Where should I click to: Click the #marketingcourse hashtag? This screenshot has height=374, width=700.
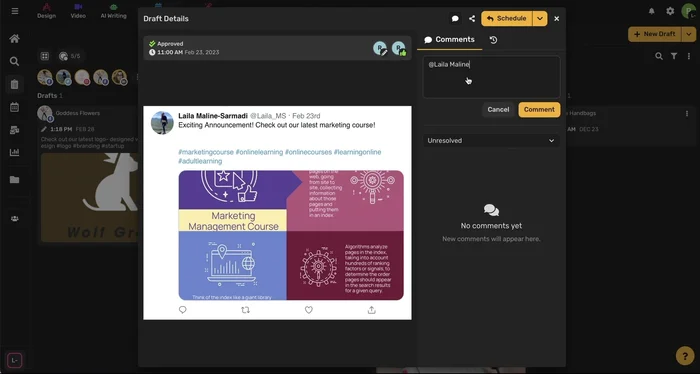click(206, 152)
